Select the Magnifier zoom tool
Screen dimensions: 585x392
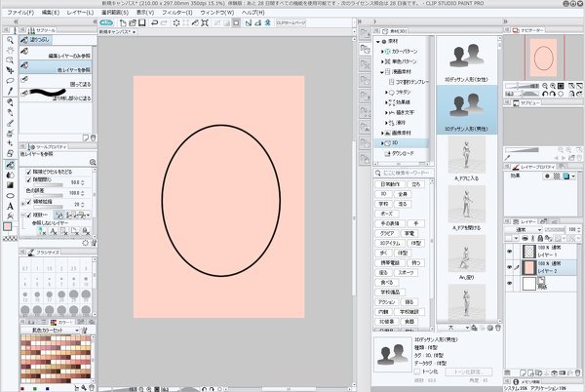click(x=10, y=42)
